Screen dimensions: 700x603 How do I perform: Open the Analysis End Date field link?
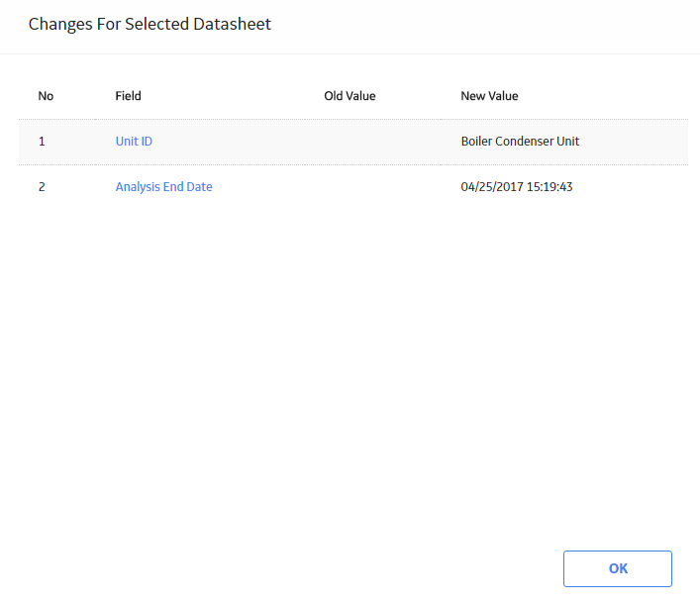tap(163, 186)
